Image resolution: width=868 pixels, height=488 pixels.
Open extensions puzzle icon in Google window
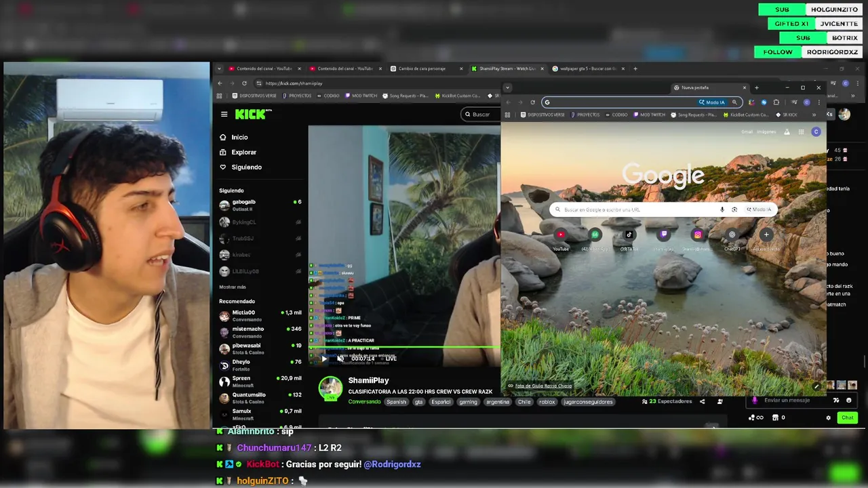coord(776,102)
